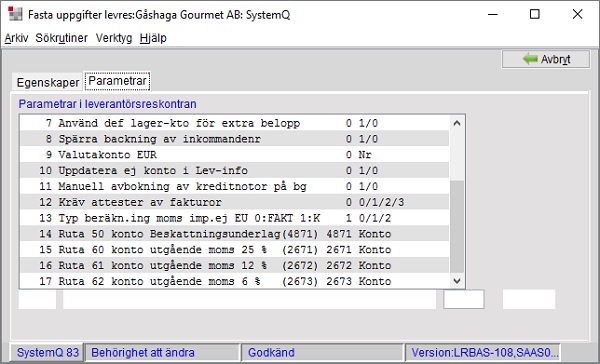Click the Avbryt button
This screenshot has height=364, width=600.
(546, 59)
